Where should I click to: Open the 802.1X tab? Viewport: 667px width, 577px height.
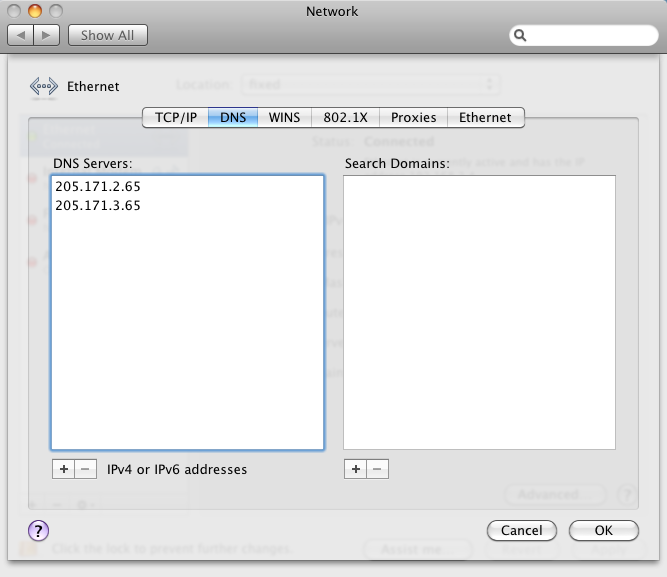click(345, 117)
